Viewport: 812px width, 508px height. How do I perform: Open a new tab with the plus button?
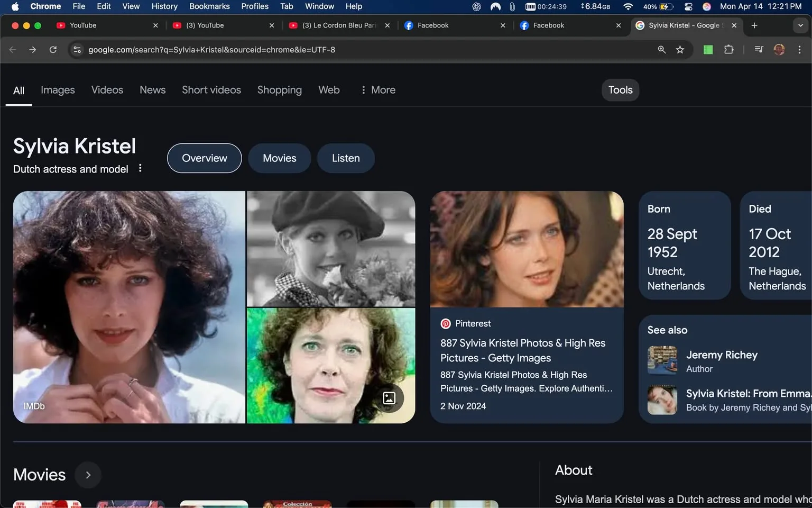click(x=754, y=25)
